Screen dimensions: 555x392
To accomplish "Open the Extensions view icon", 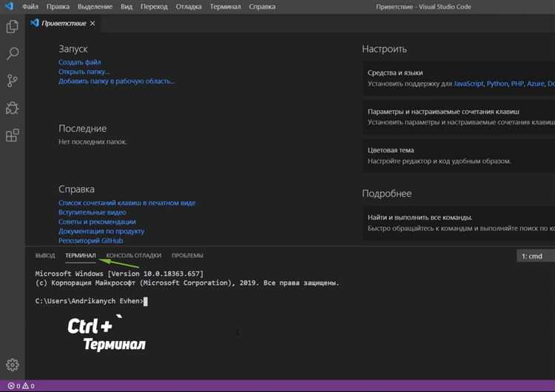I will coord(13,135).
